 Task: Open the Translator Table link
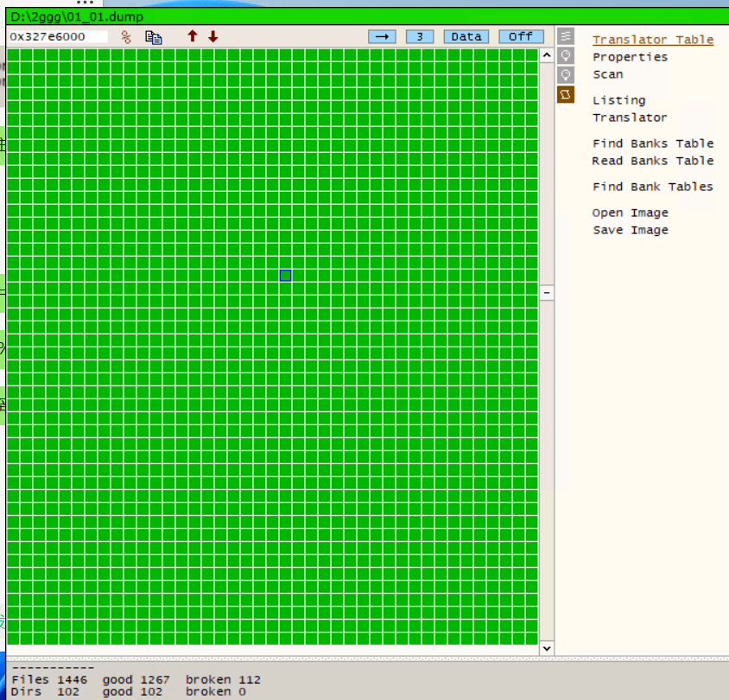tap(653, 40)
